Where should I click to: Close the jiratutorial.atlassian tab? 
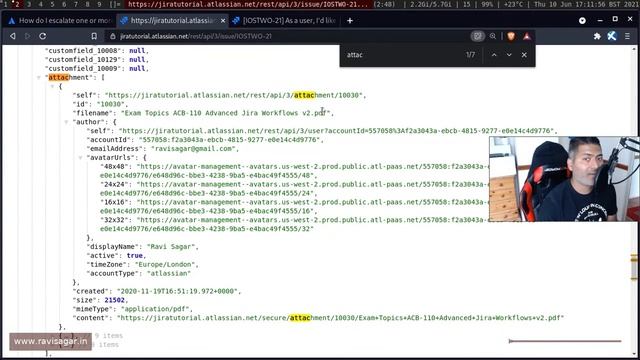pyautogui.click(x=223, y=20)
